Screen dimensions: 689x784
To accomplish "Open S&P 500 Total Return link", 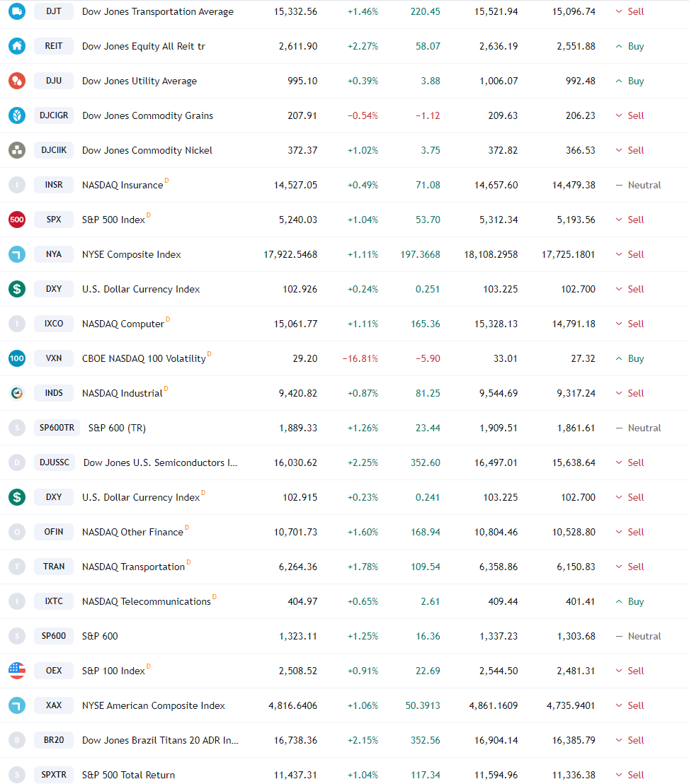I will pyautogui.click(x=128, y=775).
